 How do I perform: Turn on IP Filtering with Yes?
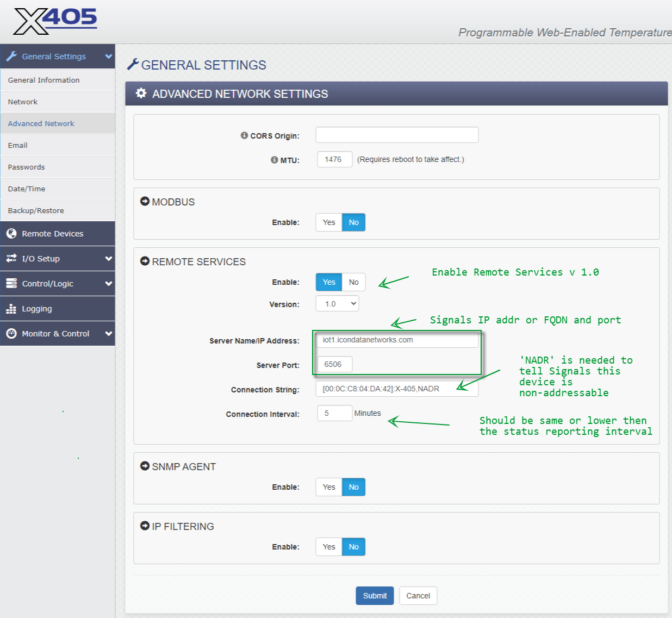click(x=329, y=547)
